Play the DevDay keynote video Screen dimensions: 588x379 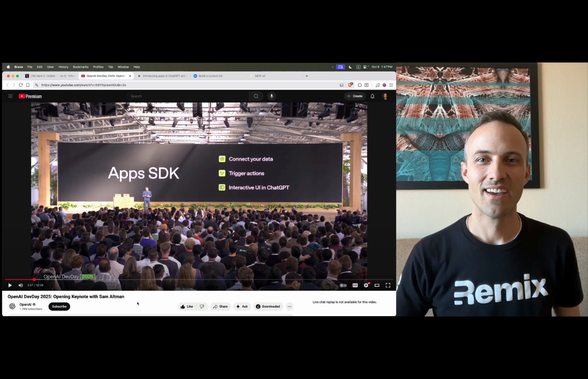(x=10, y=285)
